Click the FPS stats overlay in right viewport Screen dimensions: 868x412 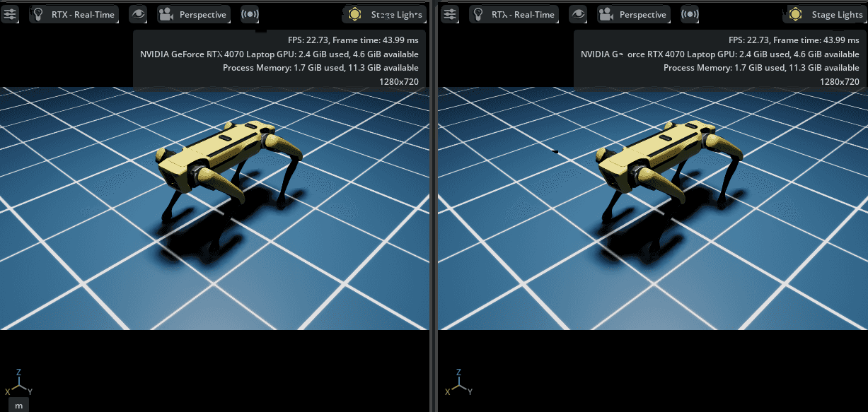tap(718, 60)
